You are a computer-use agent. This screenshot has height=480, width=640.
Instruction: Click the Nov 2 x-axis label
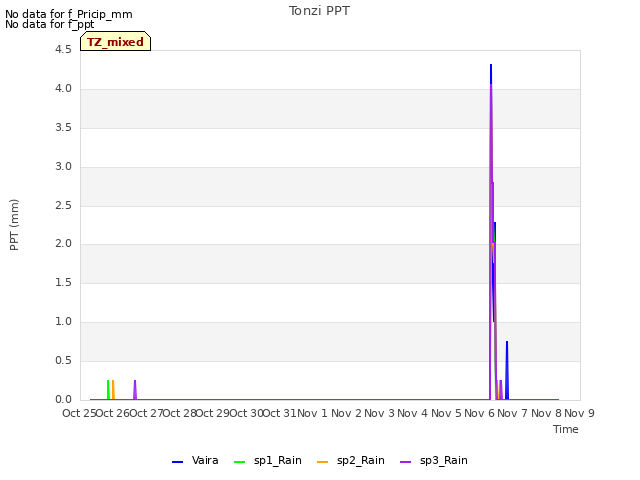tap(346, 413)
